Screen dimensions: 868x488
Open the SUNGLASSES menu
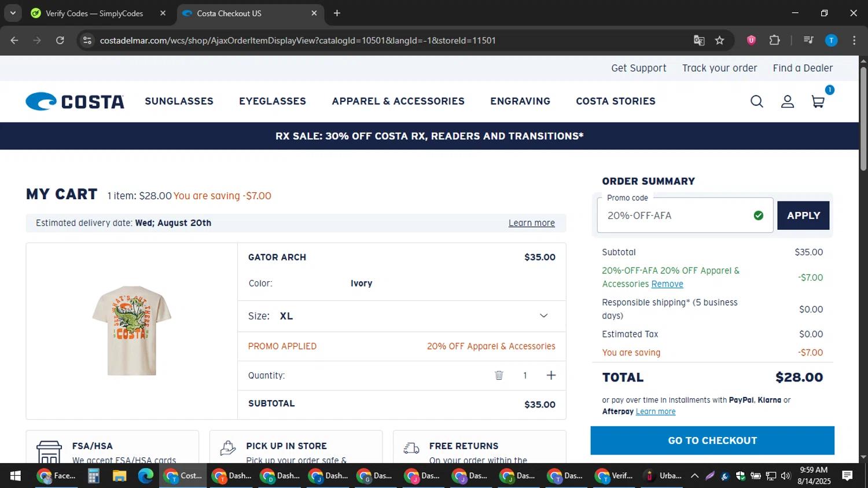179,101
